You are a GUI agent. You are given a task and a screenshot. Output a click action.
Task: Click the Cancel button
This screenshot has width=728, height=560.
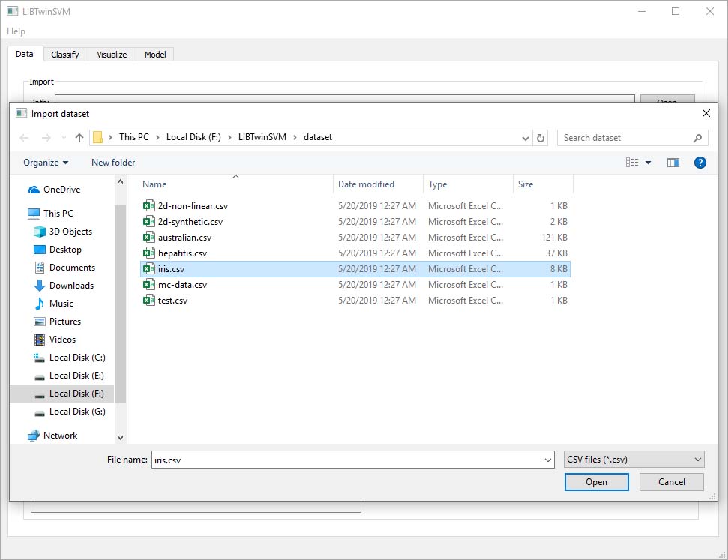[671, 482]
